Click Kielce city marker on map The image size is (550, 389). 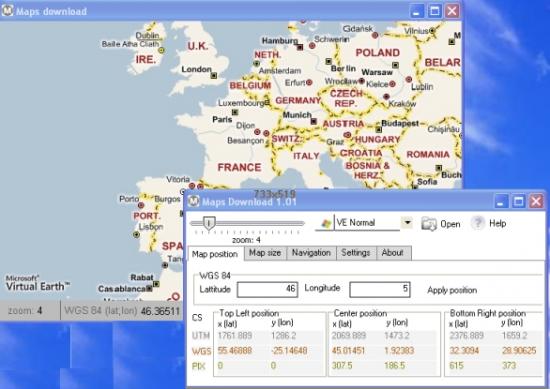click(x=393, y=84)
